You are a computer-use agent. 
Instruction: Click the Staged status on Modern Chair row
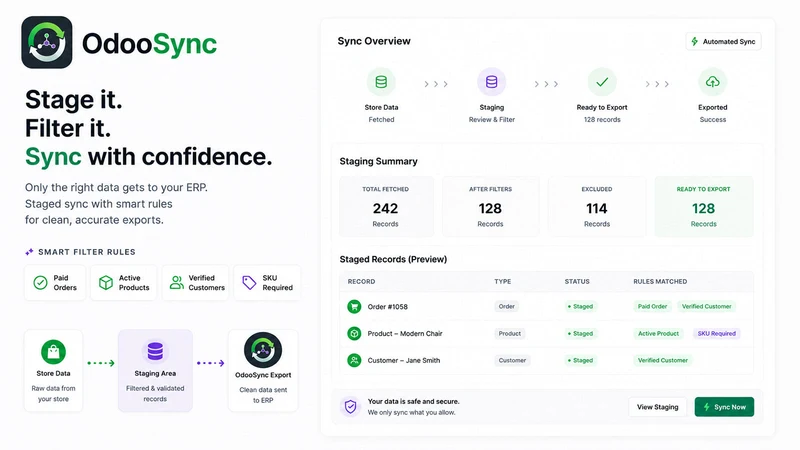pyautogui.click(x=581, y=334)
